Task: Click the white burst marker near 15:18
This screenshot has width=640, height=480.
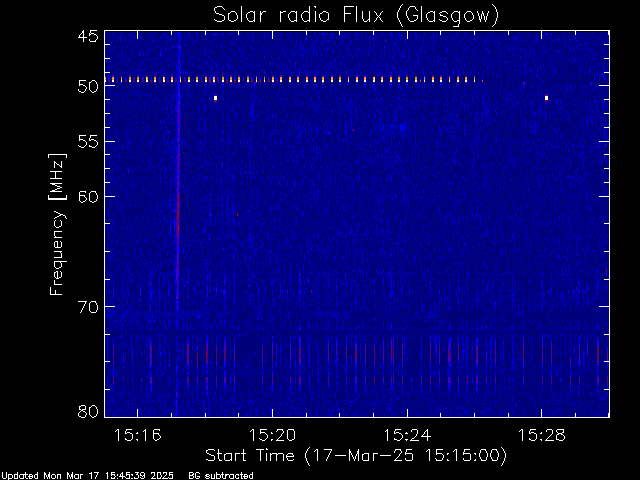Action: [x=216, y=98]
